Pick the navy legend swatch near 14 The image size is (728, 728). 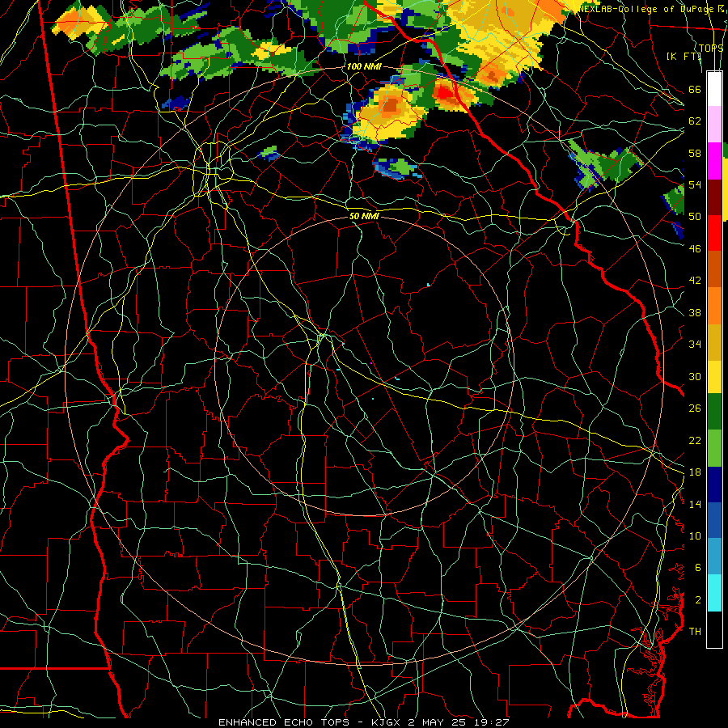click(714, 485)
